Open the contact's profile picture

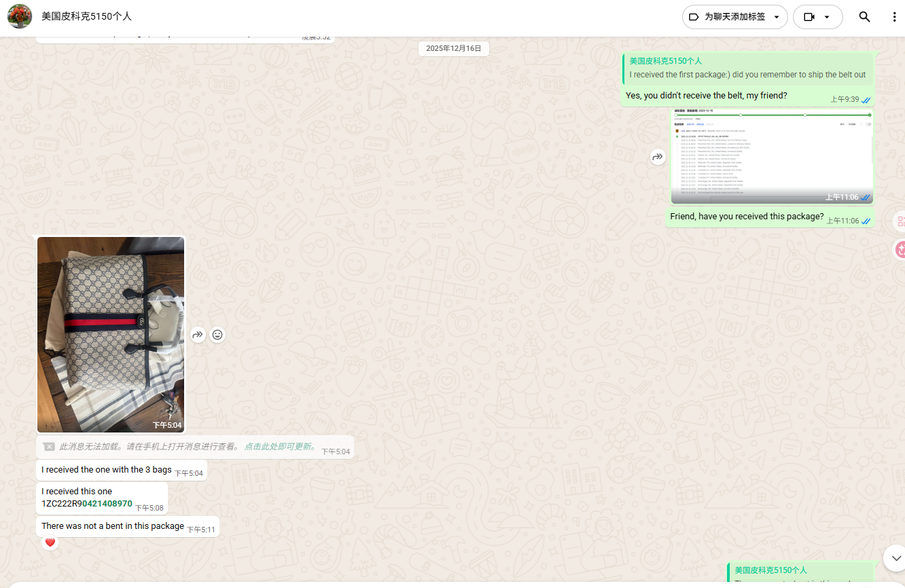click(x=20, y=16)
